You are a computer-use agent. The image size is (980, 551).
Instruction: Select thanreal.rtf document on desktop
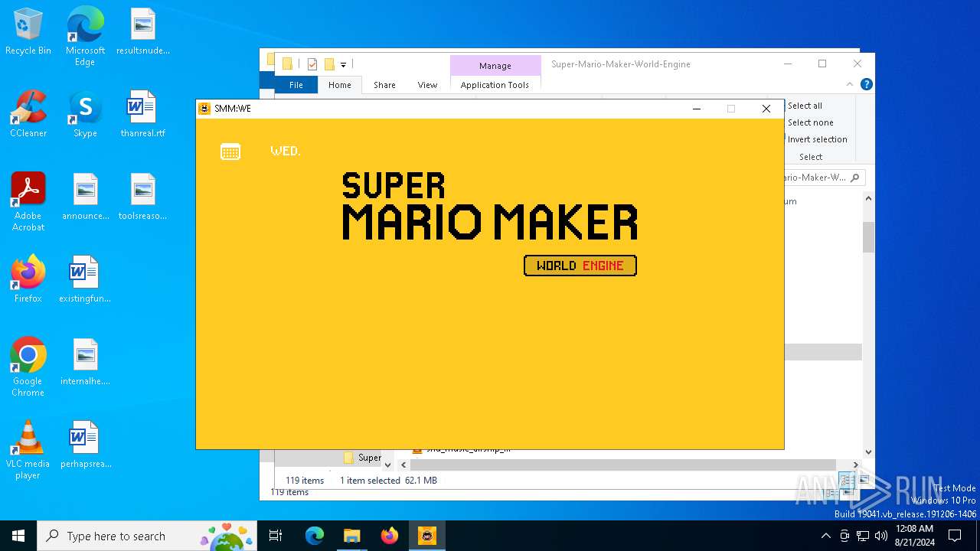coord(143,115)
